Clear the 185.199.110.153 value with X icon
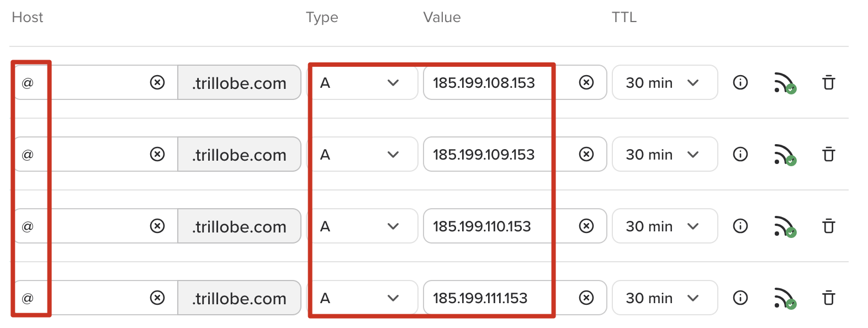The image size is (868, 328). (x=586, y=226)
